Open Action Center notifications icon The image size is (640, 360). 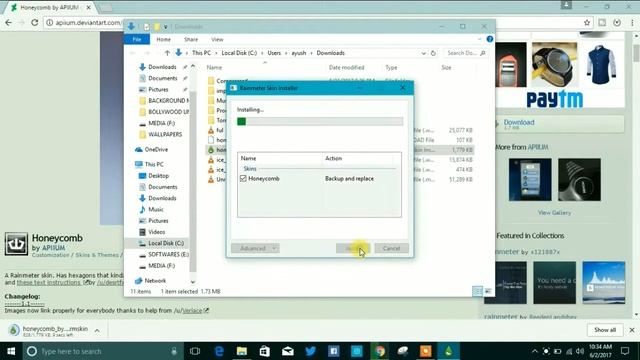pos(625,351)
